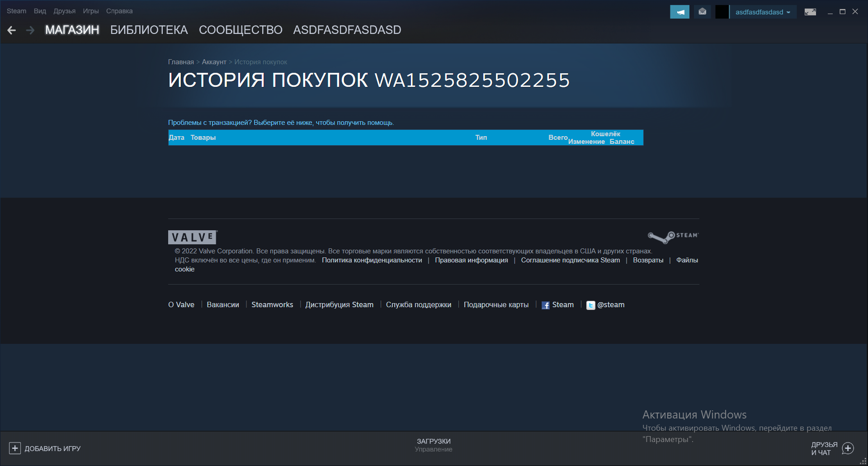Open Соглашение подписчика Steam link

570,260
